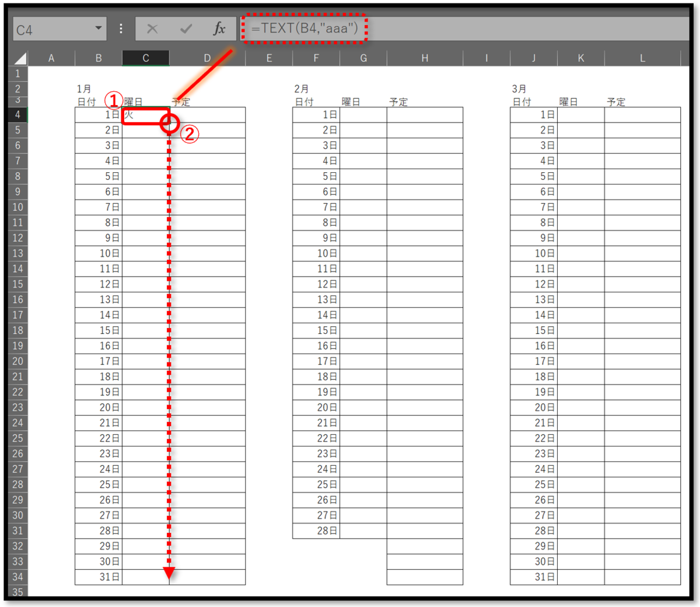
Task: Select the 10日 cell in the 3月 table
Action: click(534, 253)
